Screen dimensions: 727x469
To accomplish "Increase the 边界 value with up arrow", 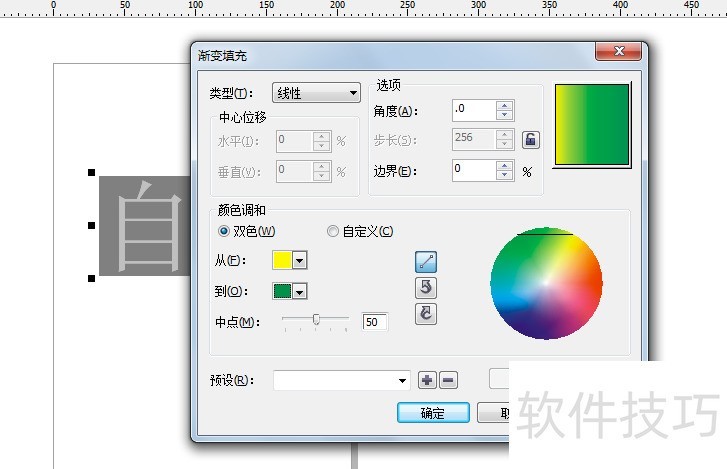I will click(504, 165).
